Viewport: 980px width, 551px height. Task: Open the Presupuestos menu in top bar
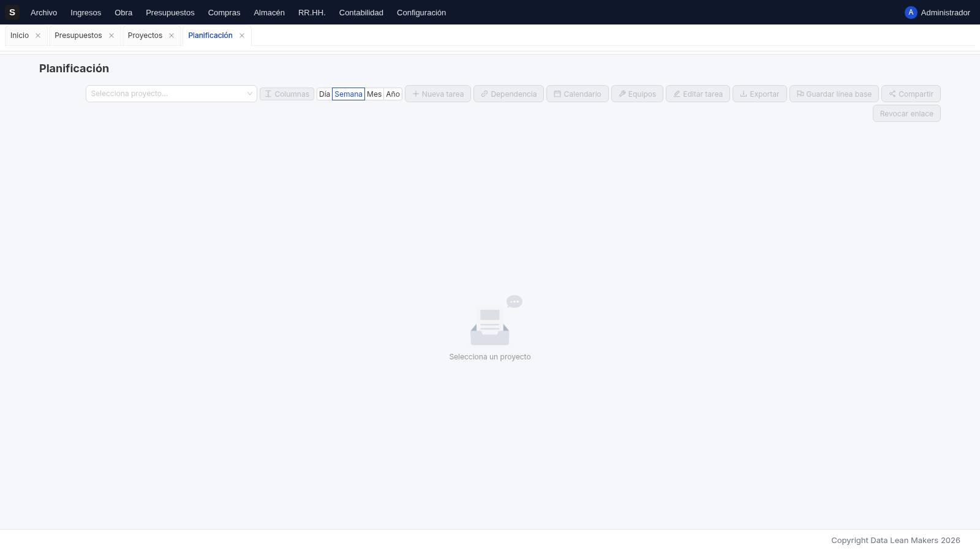[170, 12]
